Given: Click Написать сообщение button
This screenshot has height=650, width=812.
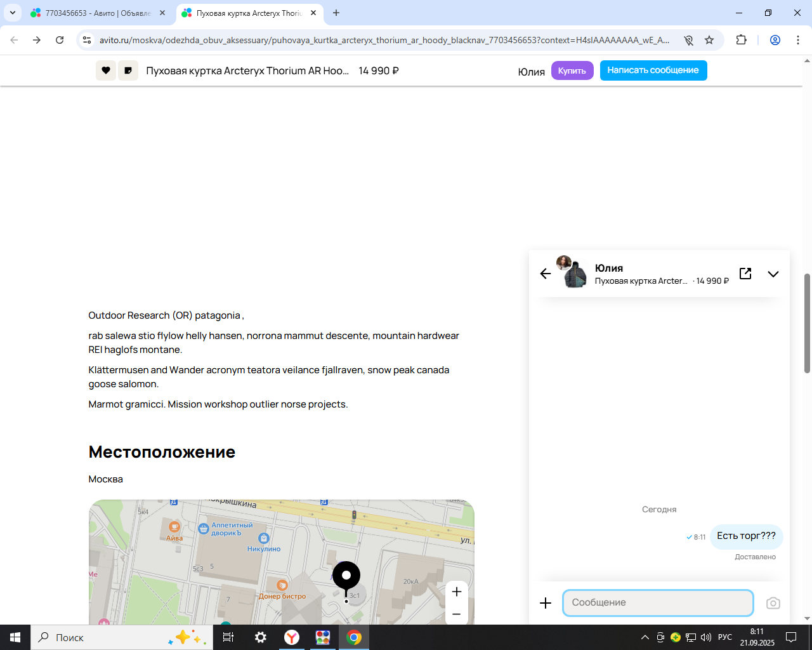Looking at the screenshot, I should pos(653,70).
